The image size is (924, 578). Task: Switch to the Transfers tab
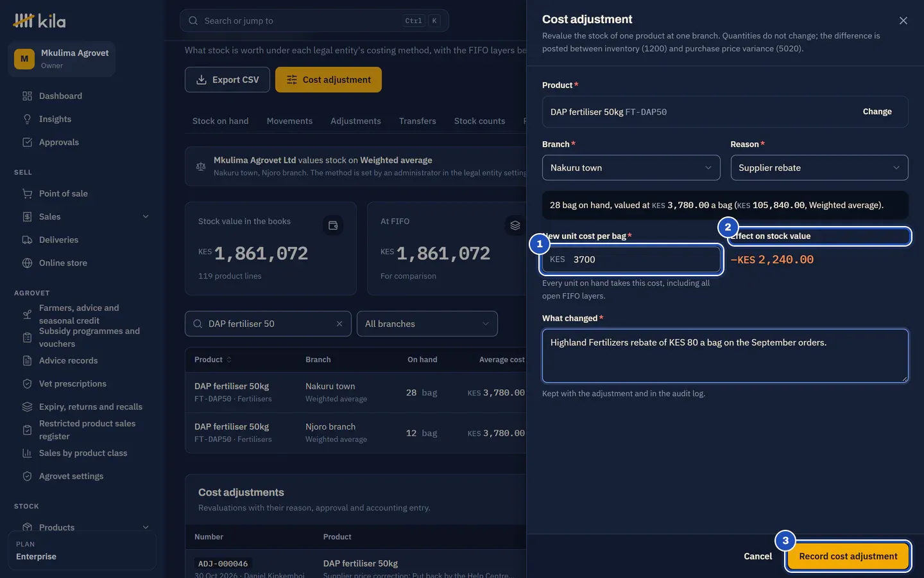tap(418, 121)
